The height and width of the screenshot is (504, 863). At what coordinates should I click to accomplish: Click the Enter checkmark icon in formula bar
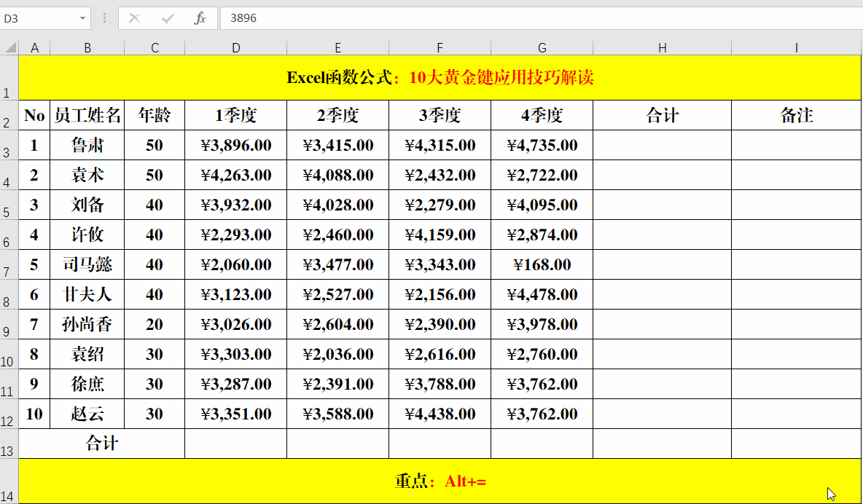click(x=168, y=18)
